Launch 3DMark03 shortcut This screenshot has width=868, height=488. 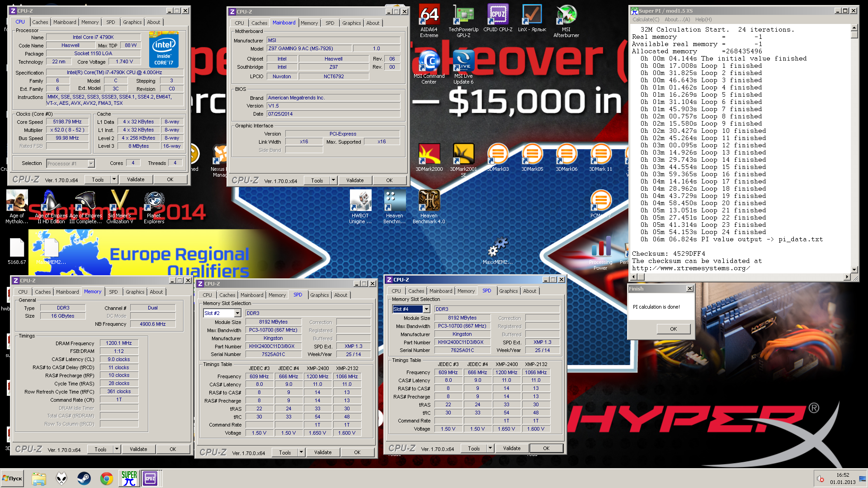point(498,157)
